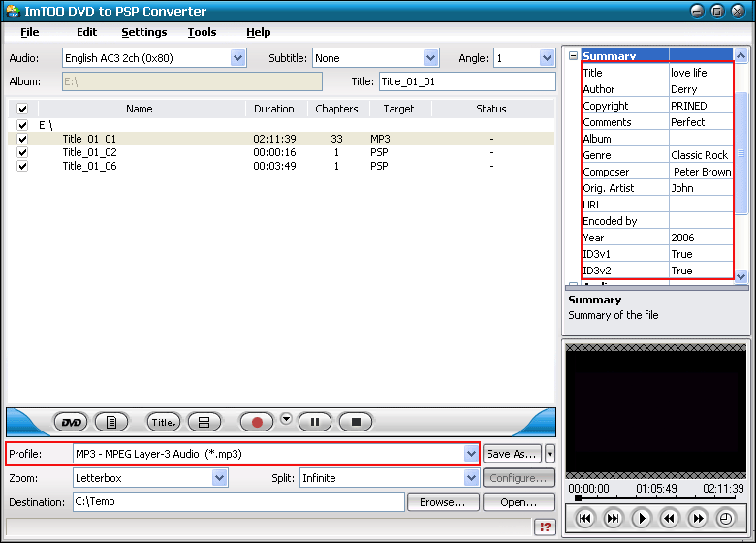
Task: Click the properties panel scroll down arrow
Action: (741, 276)
